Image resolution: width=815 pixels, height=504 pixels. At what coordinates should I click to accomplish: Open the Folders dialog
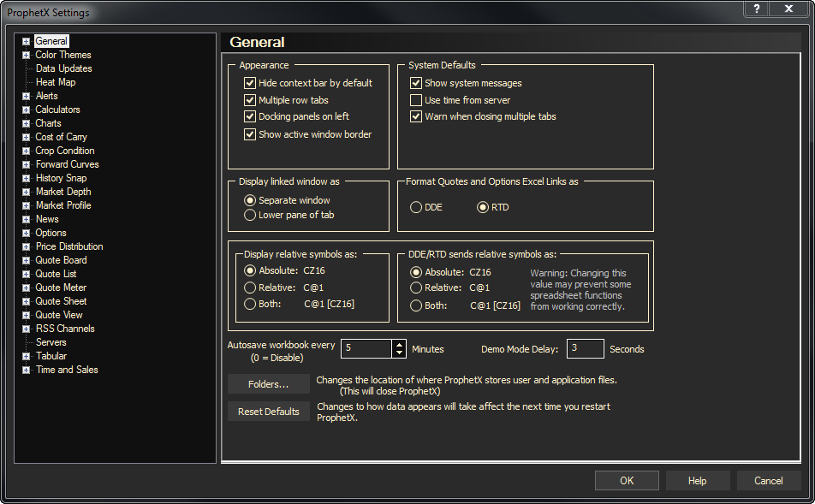click(x=269, y=384)
